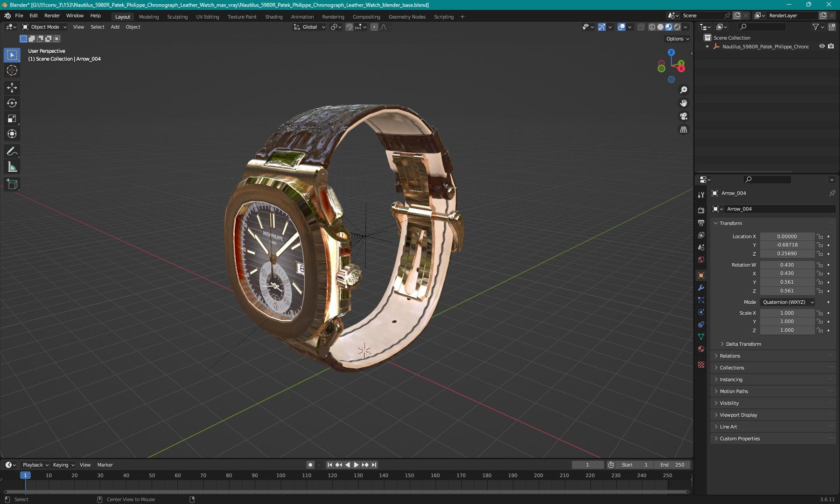
Task: Activate the Select Box tool
Action: click(12, 55)
